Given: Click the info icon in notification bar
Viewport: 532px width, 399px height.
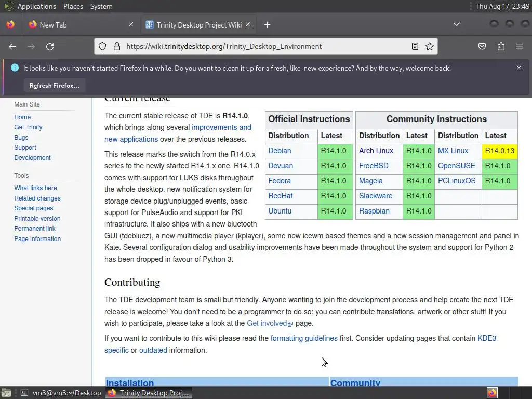Looking at the screenshot, I should (x=15, y=68).
